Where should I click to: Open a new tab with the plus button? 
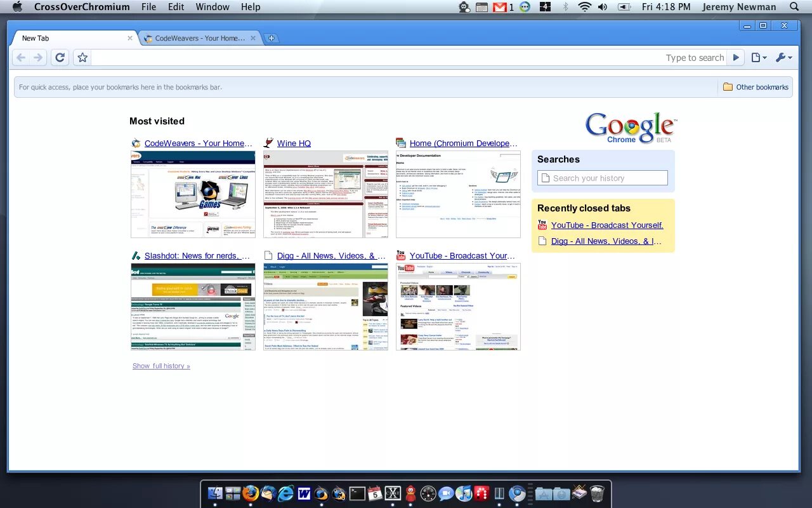271,38
